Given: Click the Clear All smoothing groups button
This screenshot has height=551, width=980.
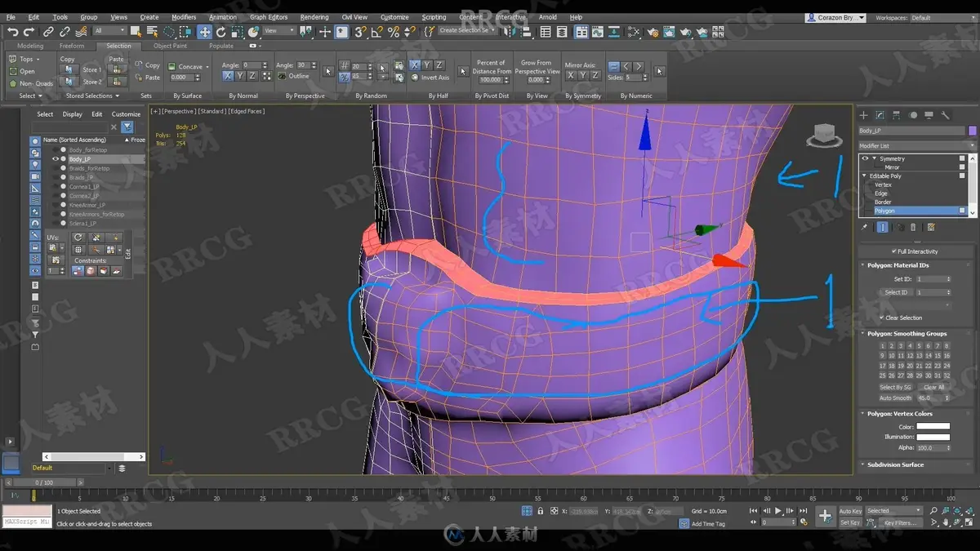Looking at the screenshot, I should pos(933,387).
